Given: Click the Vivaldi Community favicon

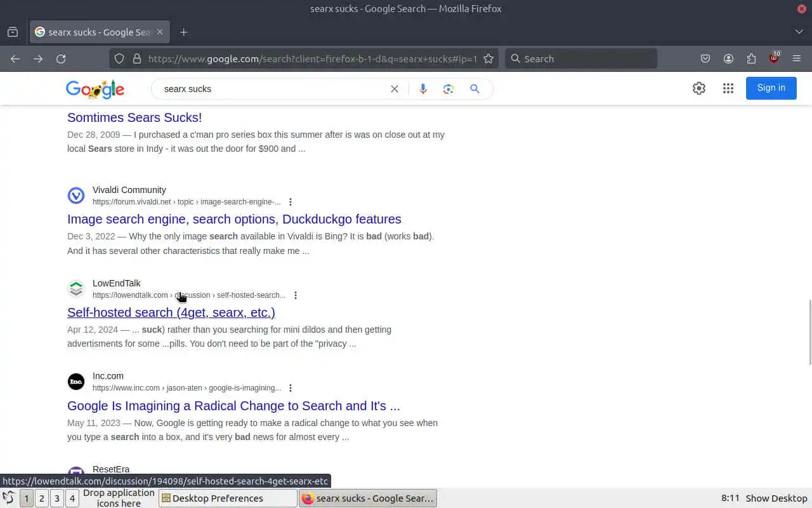Looking at the screenshot, I should [76, 196].
